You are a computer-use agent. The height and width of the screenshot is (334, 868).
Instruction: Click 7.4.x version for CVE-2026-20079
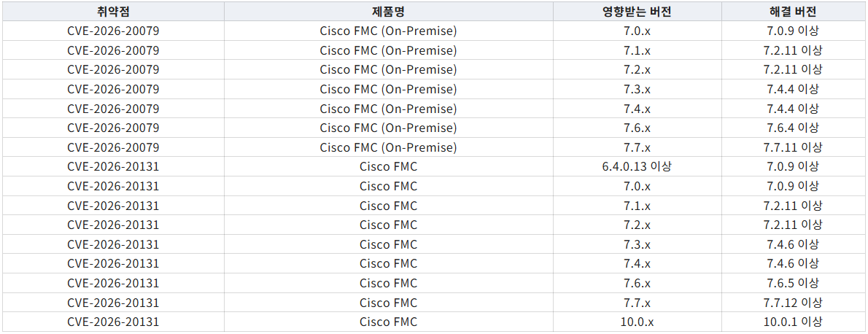638,109
